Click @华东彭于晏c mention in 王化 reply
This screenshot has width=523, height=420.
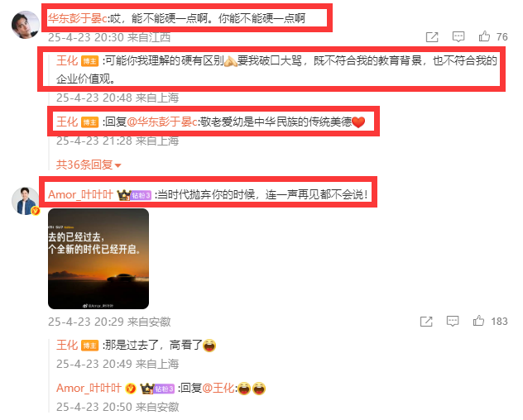click(162, 122)
